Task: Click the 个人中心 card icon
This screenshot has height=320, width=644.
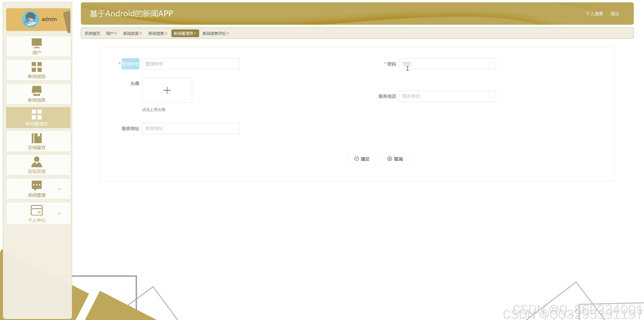Action: click(36, 210)
